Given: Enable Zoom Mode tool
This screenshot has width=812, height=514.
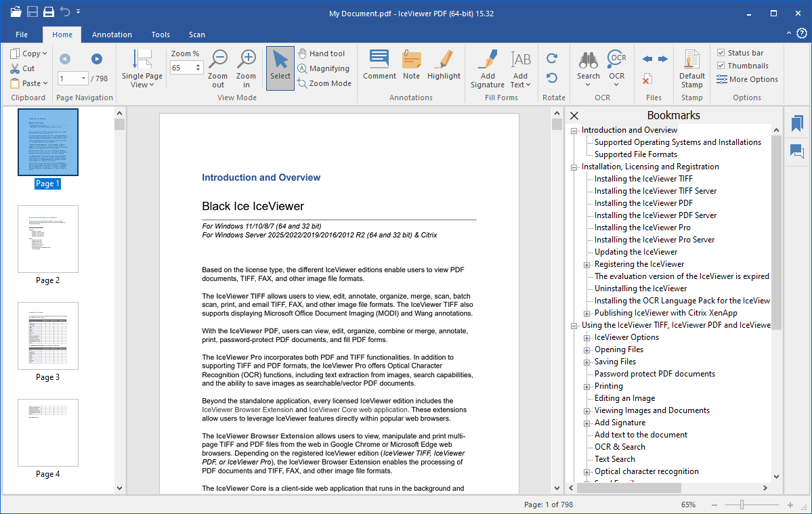Looking at the screenshot, I should (324, 83).
